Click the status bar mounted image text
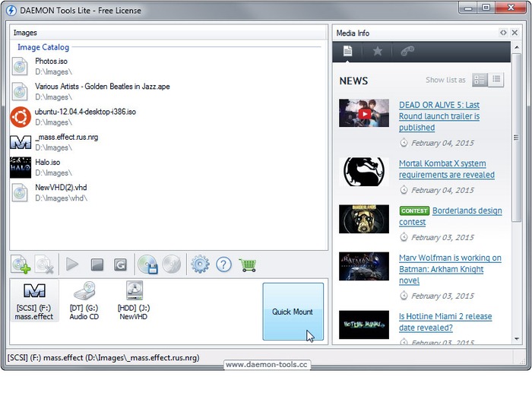The height and width of the screenshot is (399, 532). (103, 358)
